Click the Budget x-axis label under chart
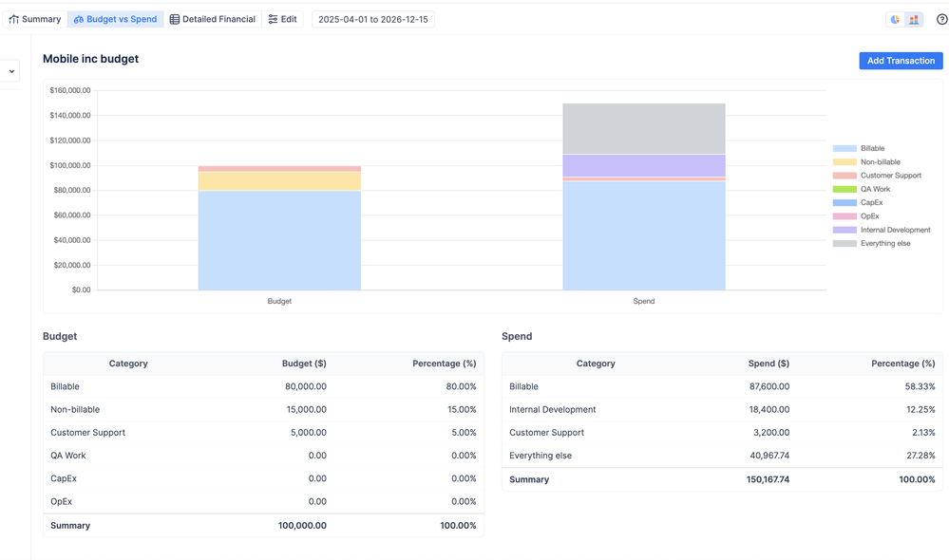Viewport: 949px width, 560px height. 279,301
